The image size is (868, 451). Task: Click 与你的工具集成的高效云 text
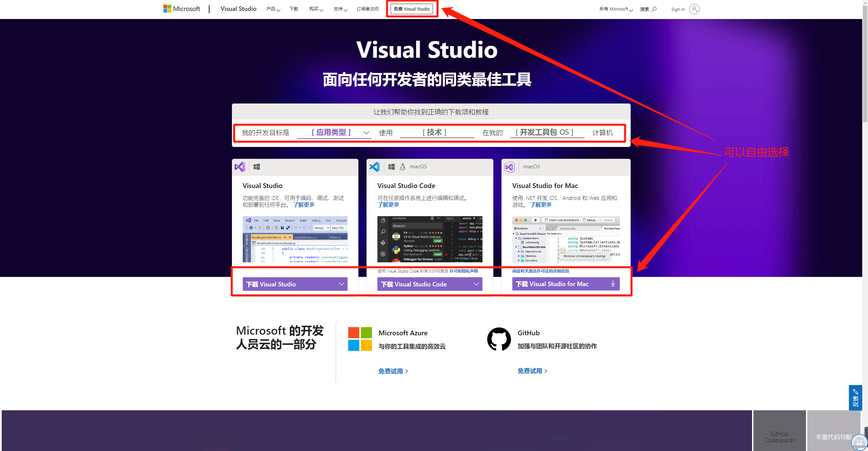pos(412,346)
